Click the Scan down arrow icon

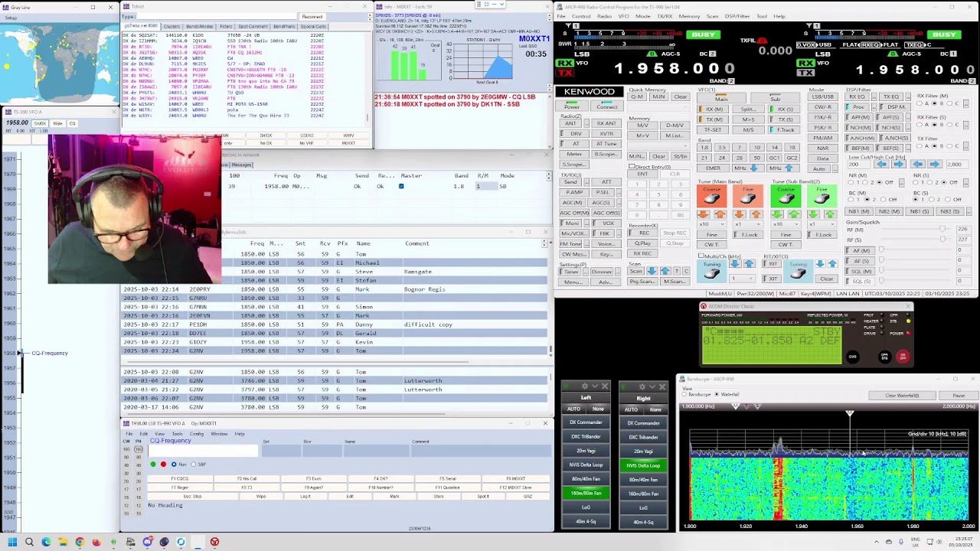pyautogui.click(x=652, y=271)
